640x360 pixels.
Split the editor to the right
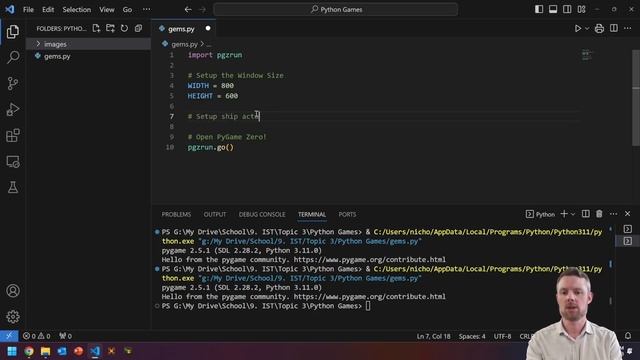(x=614, y=28)
